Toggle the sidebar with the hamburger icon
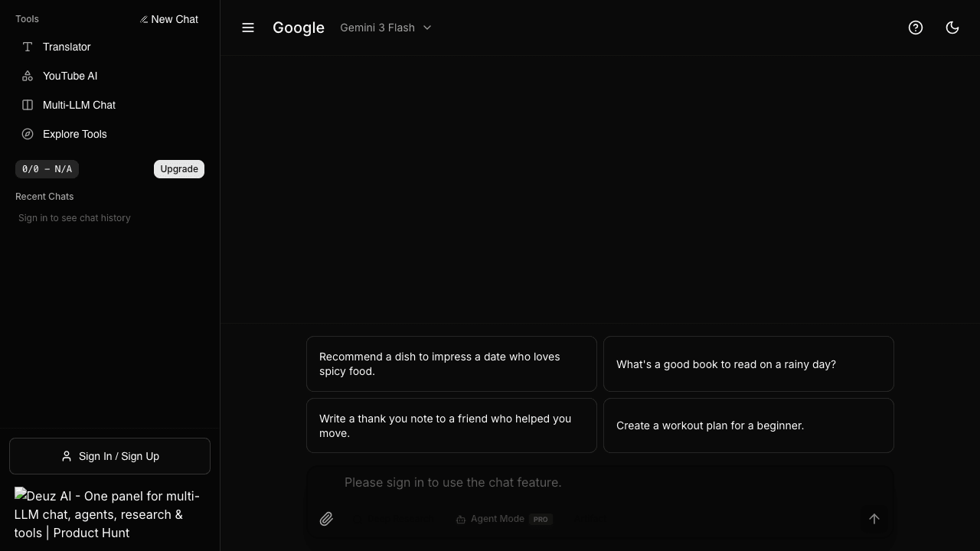Screen dimensions: 980x551 [x=248, y=28]
